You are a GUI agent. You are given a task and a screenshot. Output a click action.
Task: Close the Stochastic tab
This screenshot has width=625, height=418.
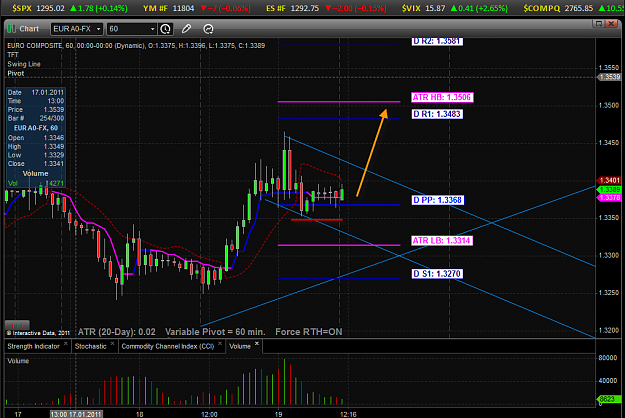point(112,343)
